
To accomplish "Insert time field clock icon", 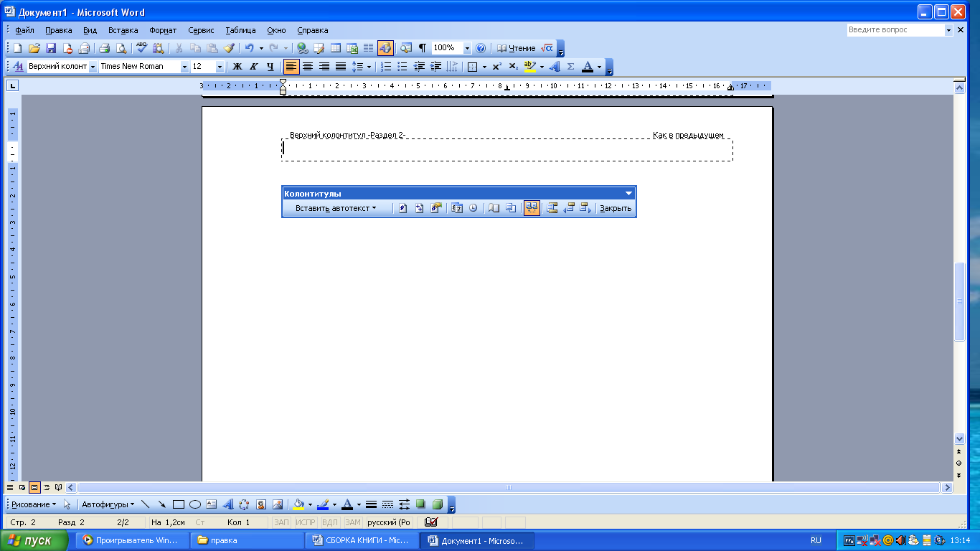I will (473, 208).
